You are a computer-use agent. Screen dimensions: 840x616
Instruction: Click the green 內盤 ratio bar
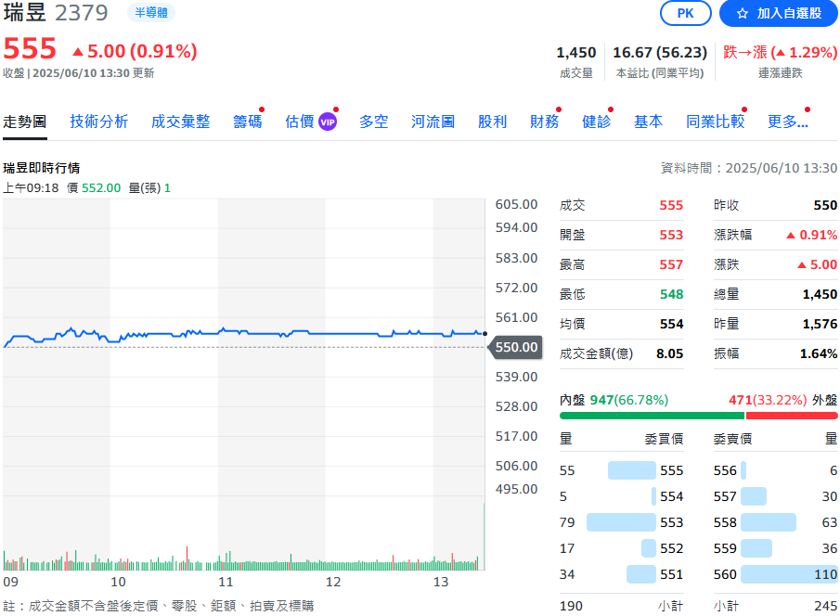point(652,416)
